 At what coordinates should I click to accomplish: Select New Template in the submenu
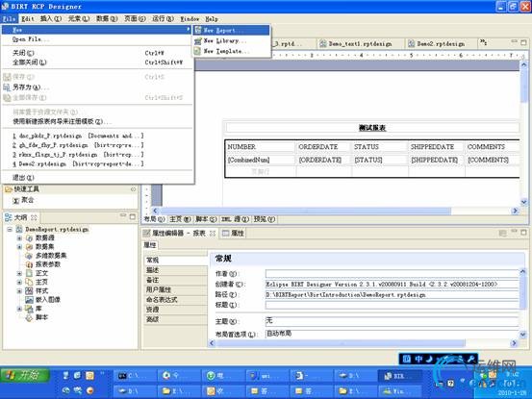tap(232, 51)
